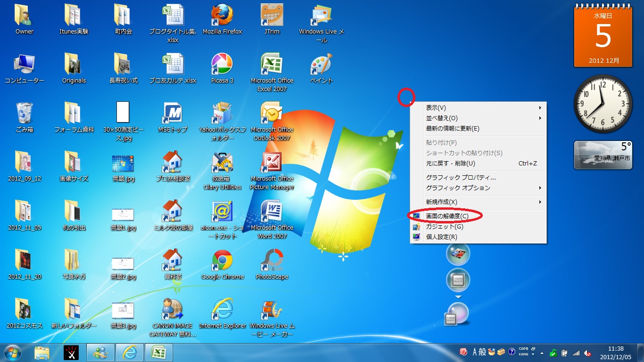Switch to the Excel taskbar button

[158, 353]
